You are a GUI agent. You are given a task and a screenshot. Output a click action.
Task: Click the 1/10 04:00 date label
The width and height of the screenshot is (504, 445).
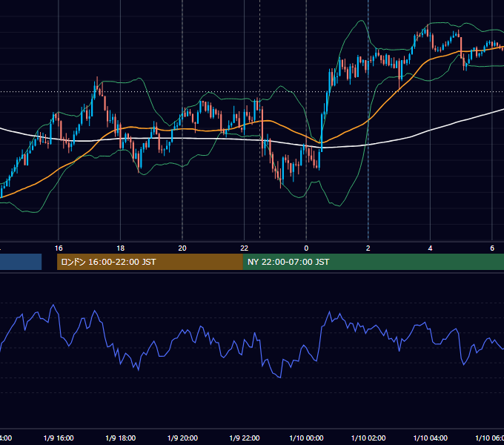pyautogui.click(x=431, y=438)
